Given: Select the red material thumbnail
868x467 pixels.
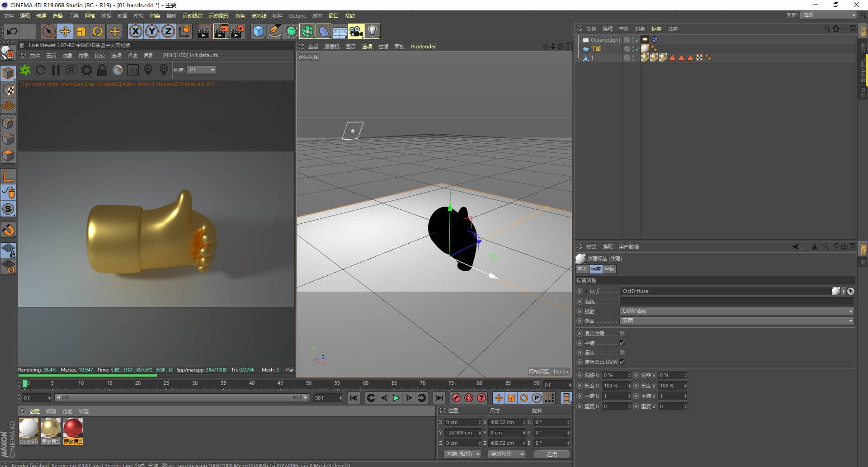Looking at the screenshot, I should pyautogui.click(x=73, y=428).
